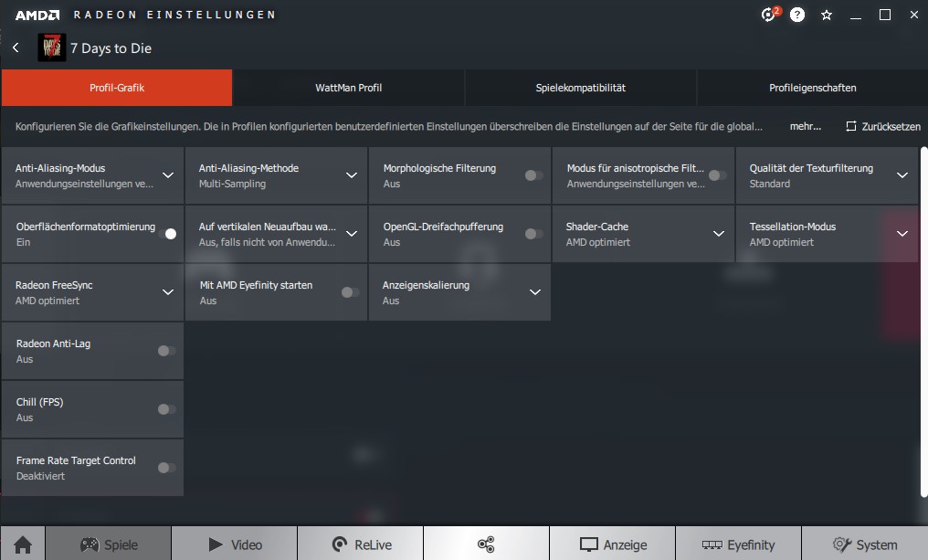The image size is (928, 560).
Task: Toggle Mit AMD Eyefinity starten switch
Action: tap(350, 292)
